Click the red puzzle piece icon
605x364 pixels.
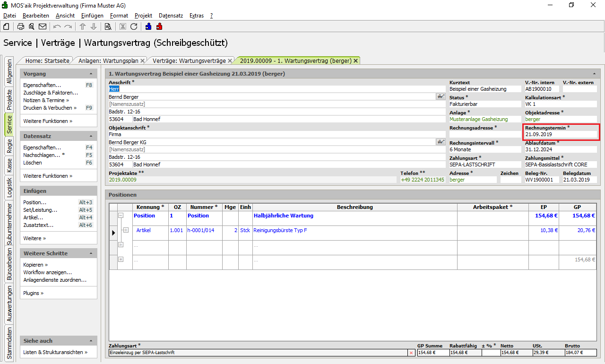159,26
